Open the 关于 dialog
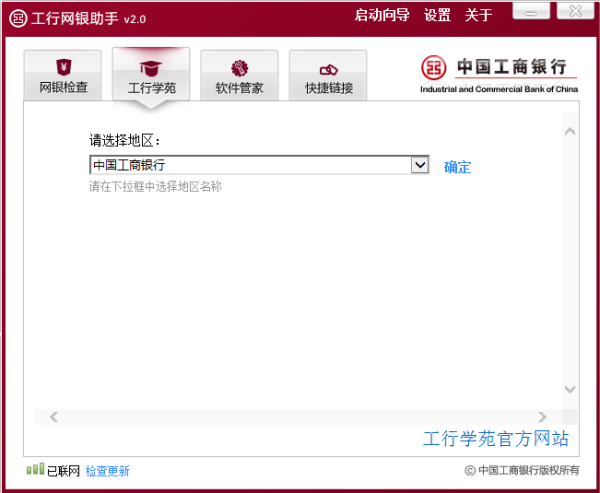This screenshot has width=600, height=493. tap(478, 15)
